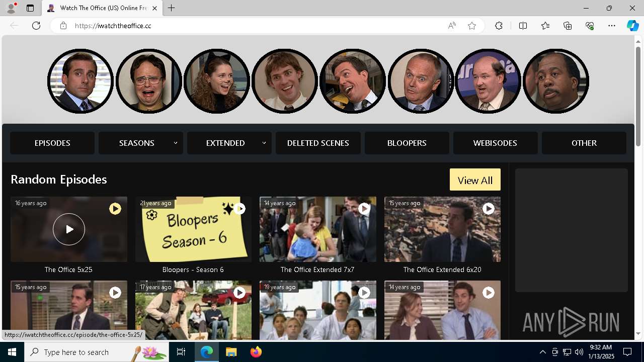644x362 pixels.
Task: Open the EPISODES menu
Action: pos(52,143)
